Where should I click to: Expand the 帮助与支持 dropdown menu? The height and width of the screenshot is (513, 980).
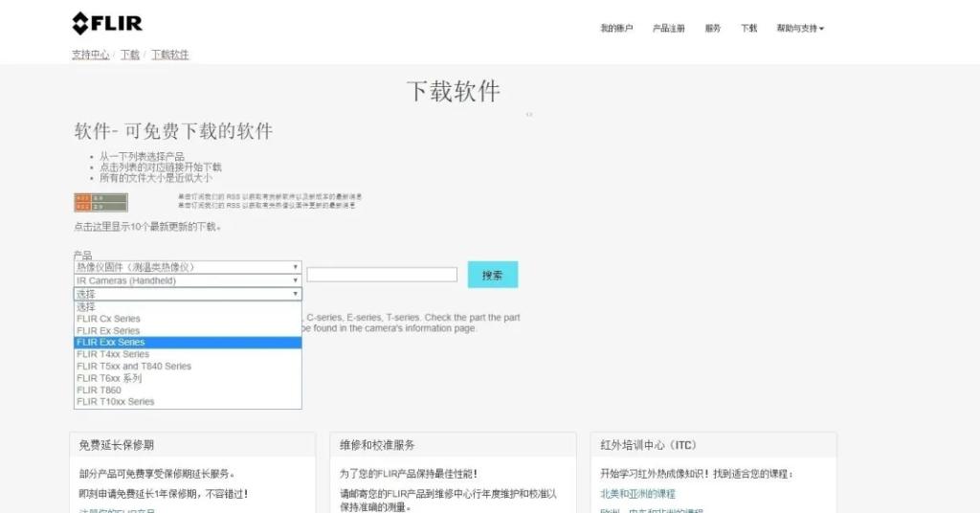click(800, 28)
